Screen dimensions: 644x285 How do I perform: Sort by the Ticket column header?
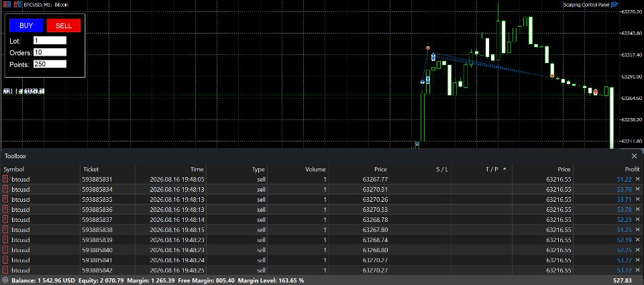point(91,169)
